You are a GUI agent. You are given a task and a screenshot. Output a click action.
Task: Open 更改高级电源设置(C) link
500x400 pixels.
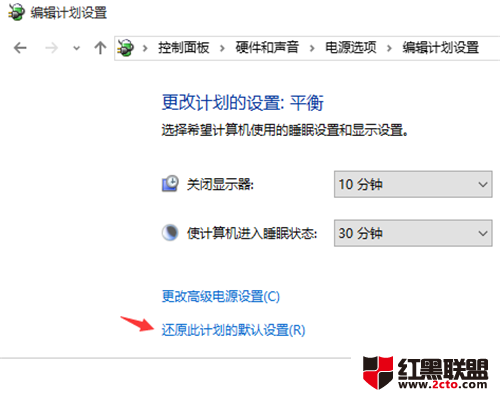[x=221, y=296]
